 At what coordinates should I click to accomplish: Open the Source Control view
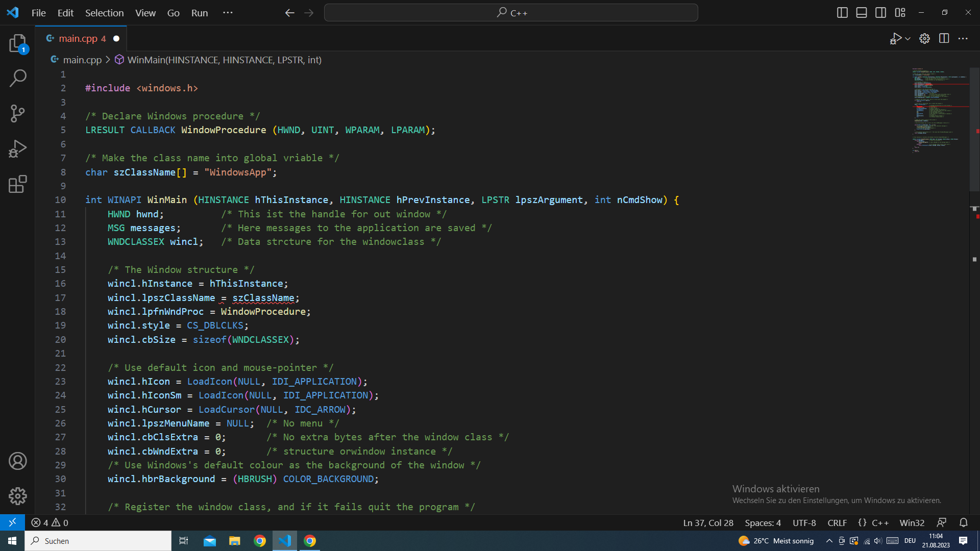(x=18, y=113)
